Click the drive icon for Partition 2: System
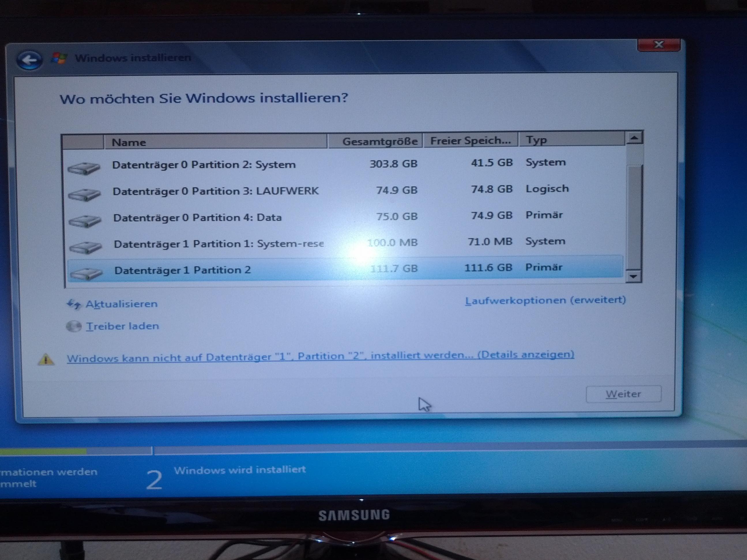Image resolution: width=747 pixels, height=560 pixels. [x=84, y=168]
